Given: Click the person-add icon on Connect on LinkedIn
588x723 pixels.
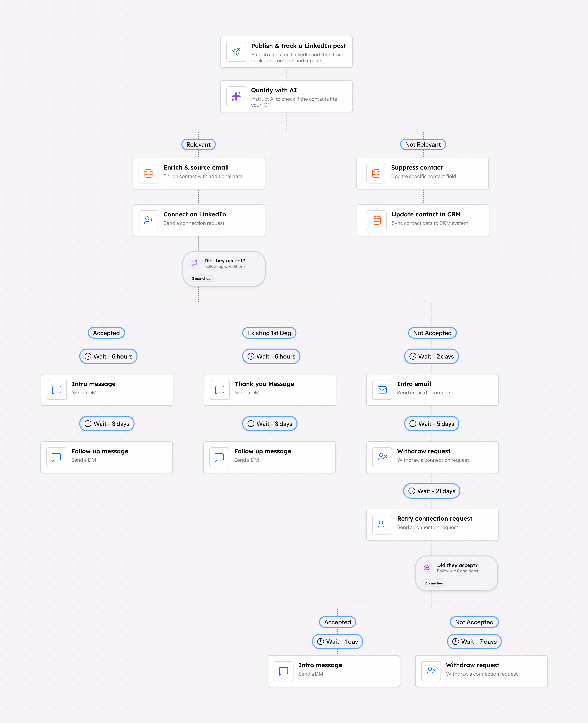Looking at the screenshot, I should click(x=148, y=220).
